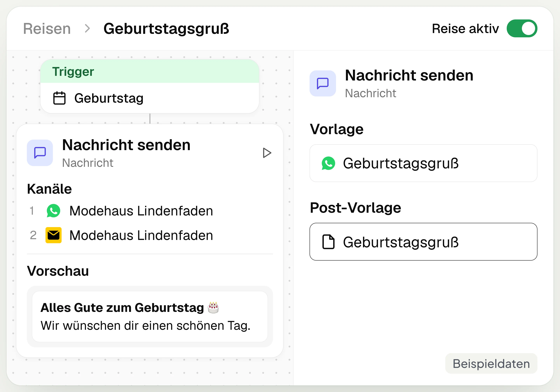Click the message icon in side panel
Viewport: 560px width, 392px height.
[x=323, y=83]
